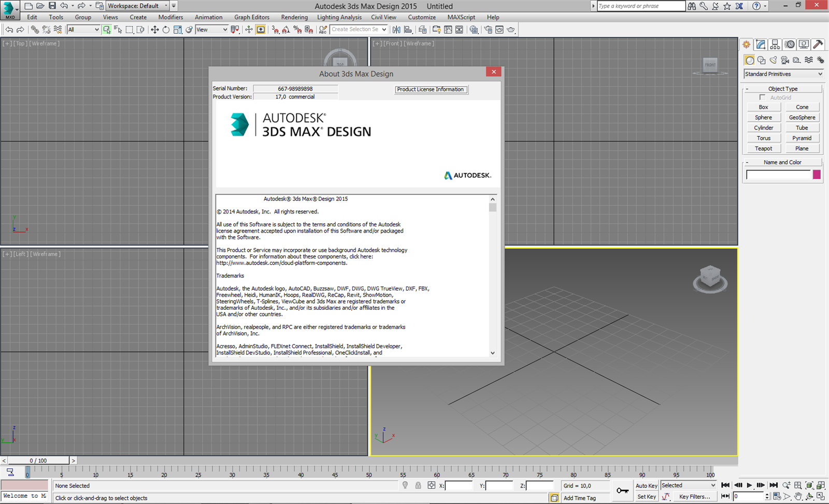The image size is (829, 504).
Task: Open the Curve Editor toolbar icon
Action: pyautogui.click(x=448, y=30)
